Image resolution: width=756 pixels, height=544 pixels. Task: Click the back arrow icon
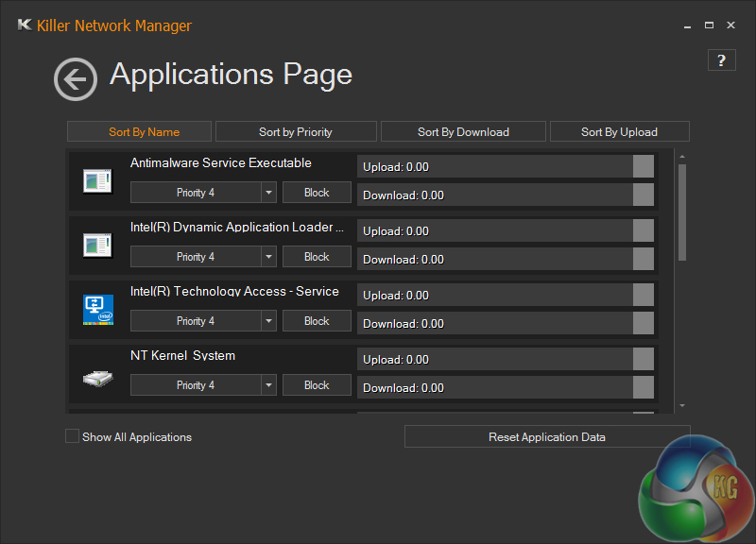pyautogui.click(x=76, y=79)
